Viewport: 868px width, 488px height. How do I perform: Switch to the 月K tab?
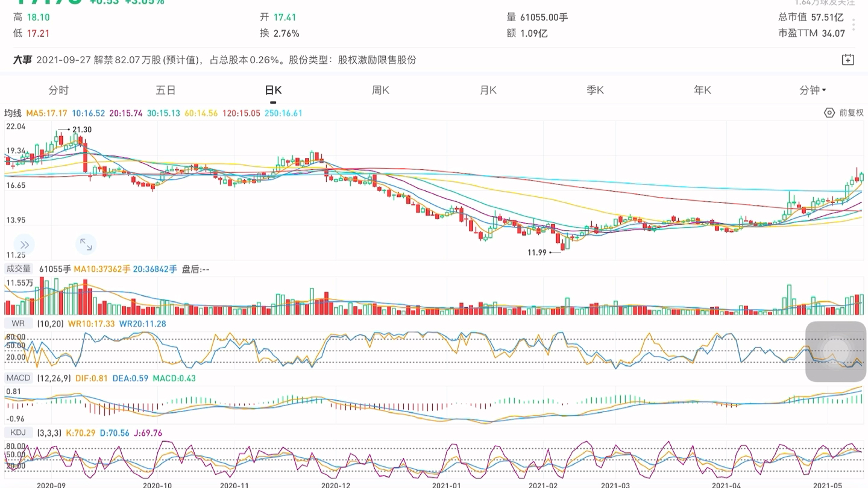488,90
